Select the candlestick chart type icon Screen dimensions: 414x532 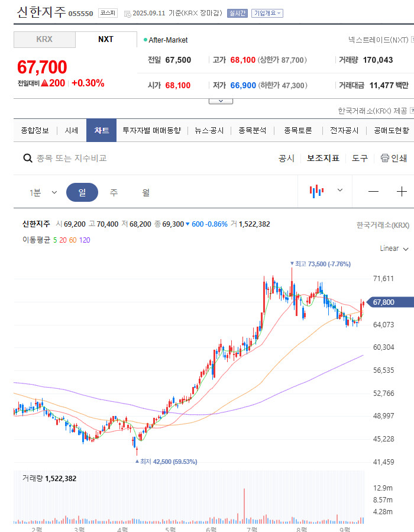point(316,191)
